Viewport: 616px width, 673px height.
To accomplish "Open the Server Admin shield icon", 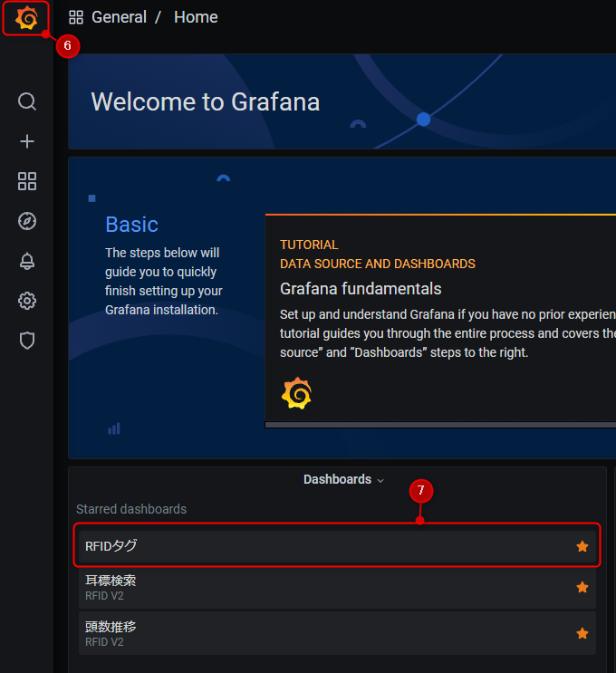I will 27,341.
